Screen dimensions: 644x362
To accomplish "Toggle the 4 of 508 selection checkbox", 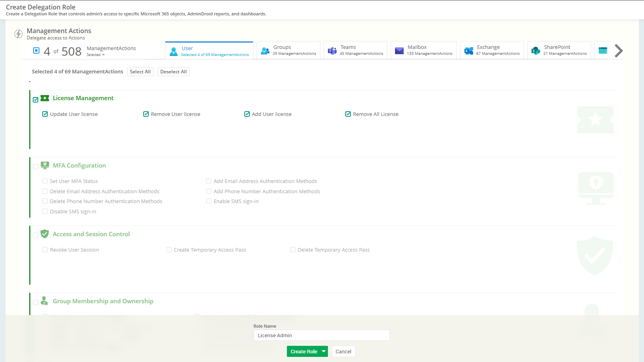I will pos(36,50).
